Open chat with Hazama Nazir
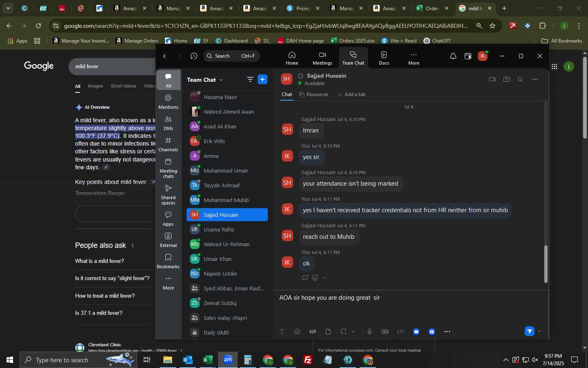The height and width of the screenshot is (368, 588). click(227, 97)
